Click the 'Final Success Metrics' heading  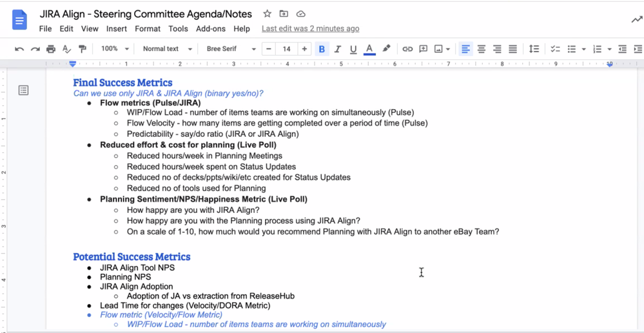pyautogui.click(x=122, y=83)
